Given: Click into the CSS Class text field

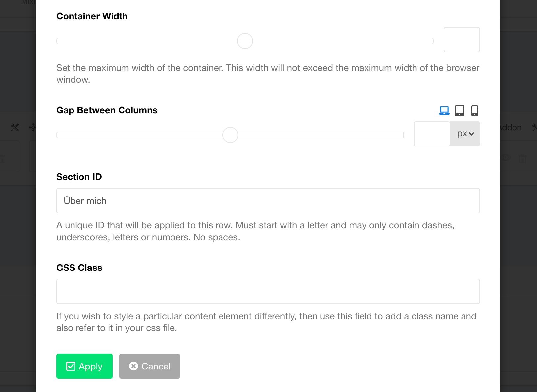Looking at the screenshot, I should 268,291.
